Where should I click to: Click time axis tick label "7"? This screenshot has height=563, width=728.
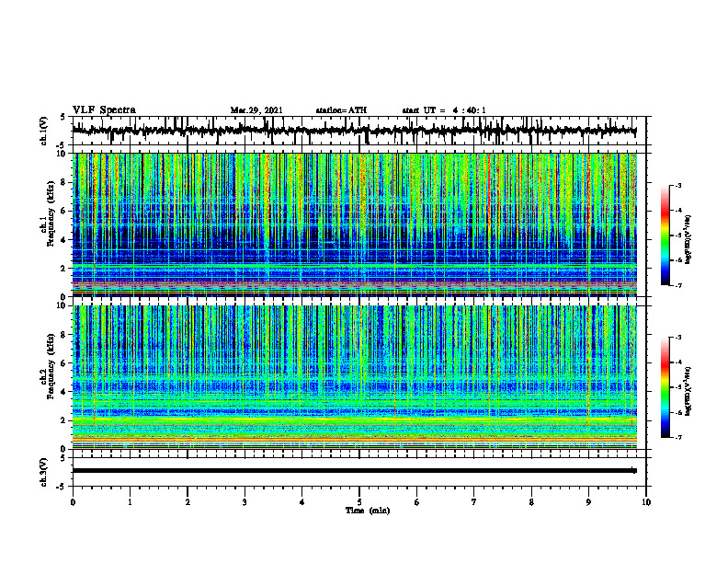click(474, 502)
